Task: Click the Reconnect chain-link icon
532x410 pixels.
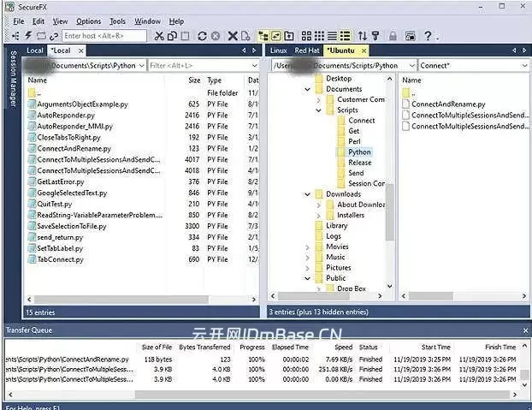Action: [54, 36]
